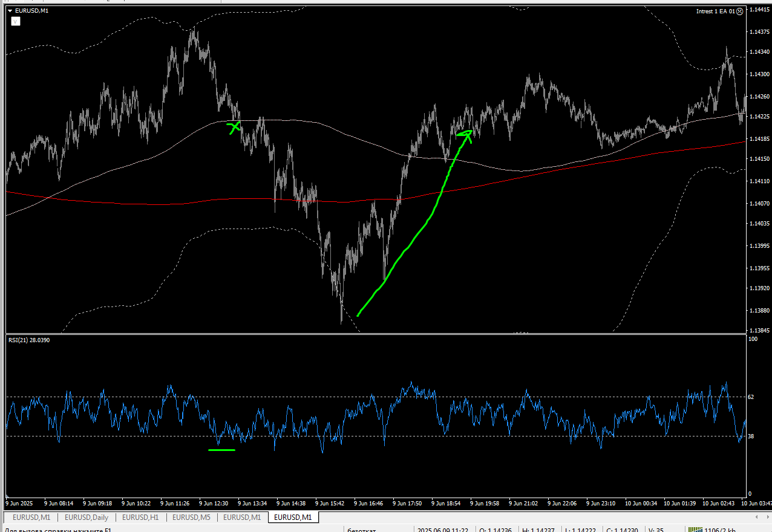Click the Intrest 1 EA 01 label
Image resolution: width=772 pixels, height=532 pixels.
pyautogui.click(x=716, y=11)
